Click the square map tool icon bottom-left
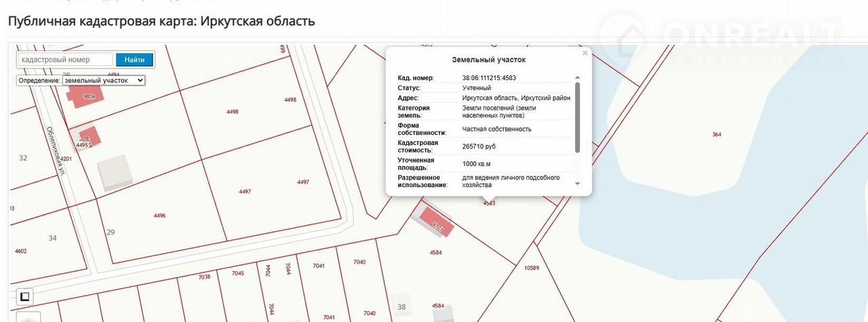 pos(24,297)
